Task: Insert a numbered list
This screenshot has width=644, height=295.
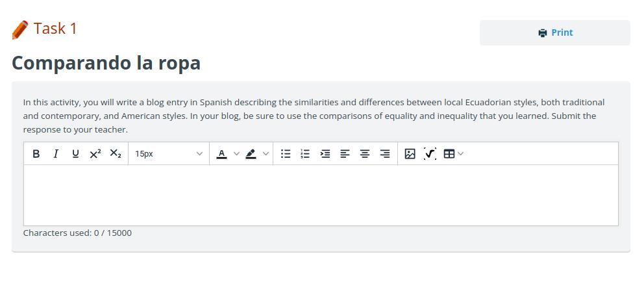Action: click(305, 154)
